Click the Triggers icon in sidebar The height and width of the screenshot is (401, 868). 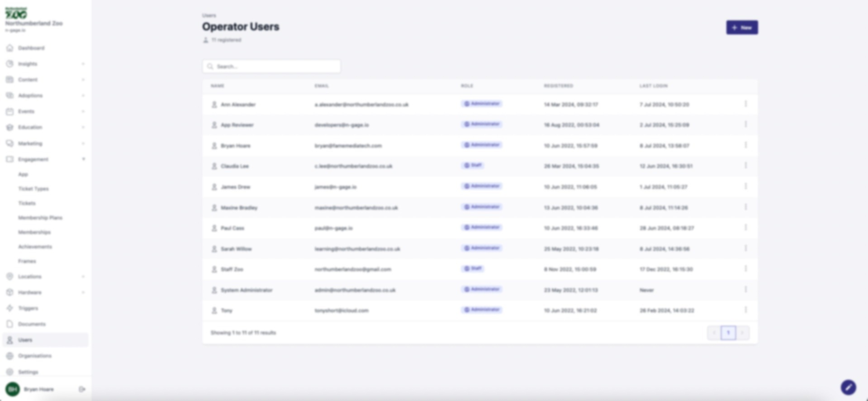click(9, 308)
